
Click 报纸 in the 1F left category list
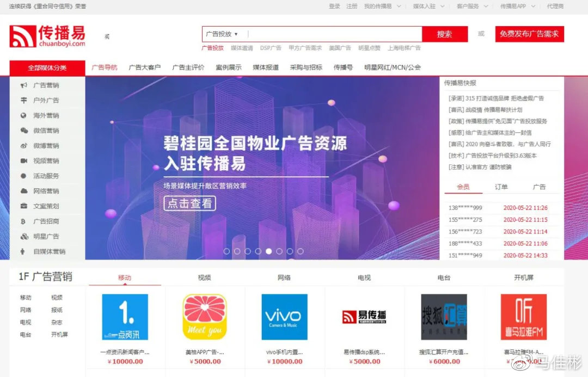(x=57, y=310)
